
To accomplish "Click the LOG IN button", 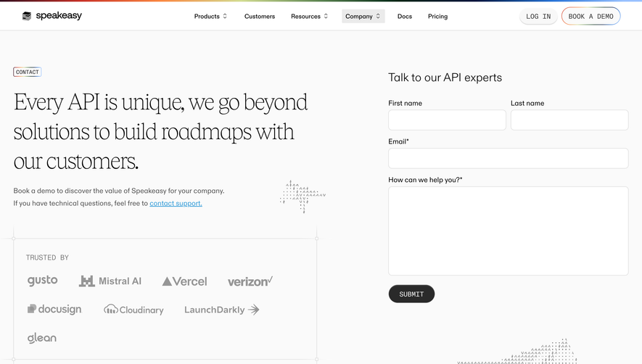I will click(538, 17).
